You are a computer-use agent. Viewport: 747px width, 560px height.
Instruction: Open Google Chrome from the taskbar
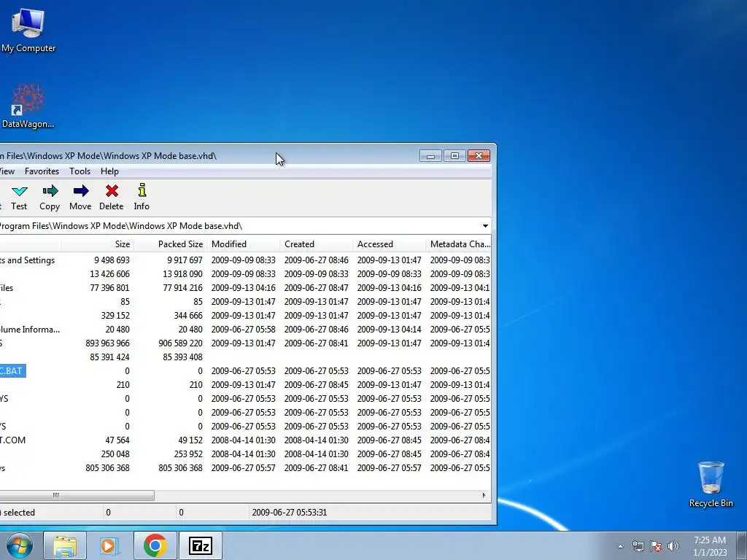pyautogui.click(x=155, y=545)
